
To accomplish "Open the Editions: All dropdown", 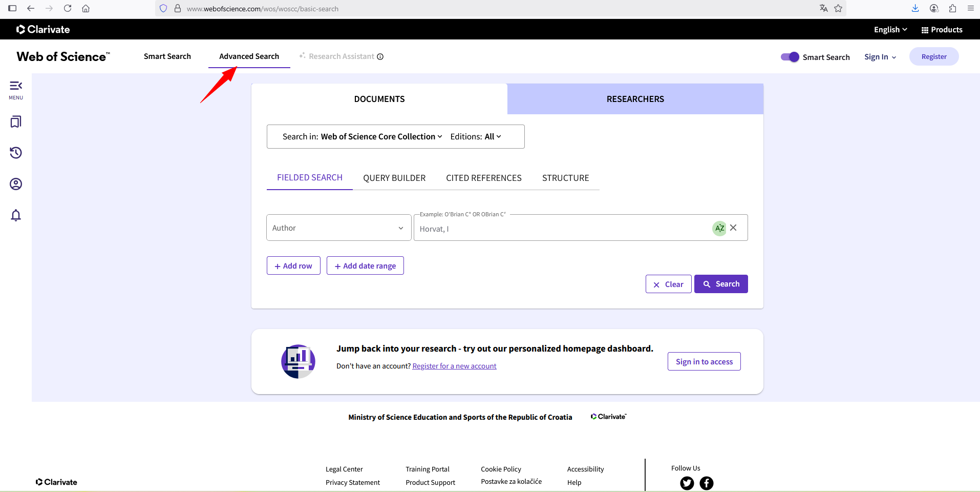I will [476, 137].
